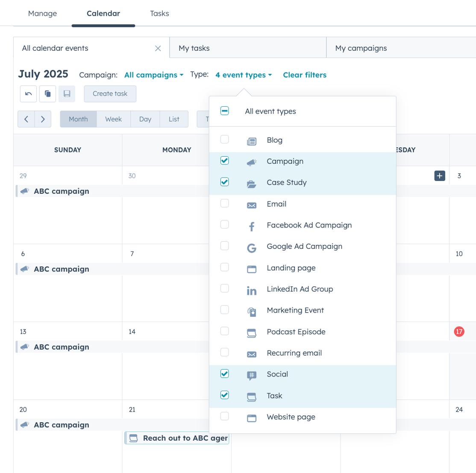Enable the Blog event type checkbox
The image size is (476, 473).
[x=224, y=139]
